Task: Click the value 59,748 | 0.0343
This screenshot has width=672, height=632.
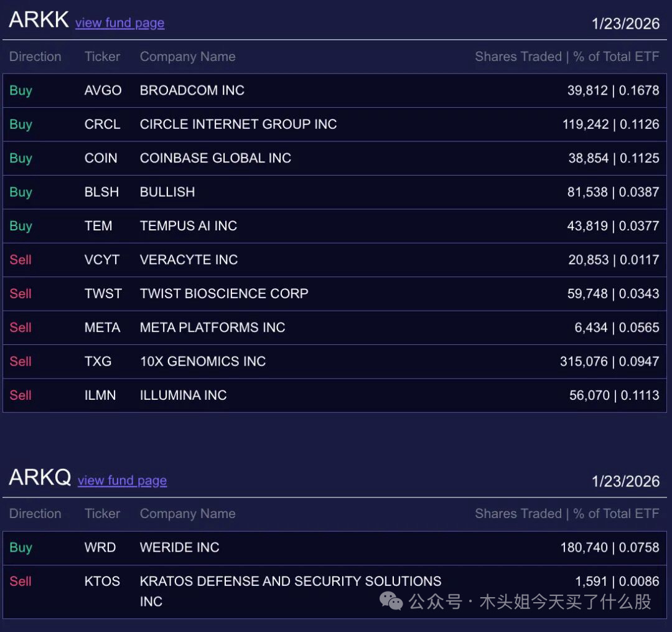Action: point(614,294)
